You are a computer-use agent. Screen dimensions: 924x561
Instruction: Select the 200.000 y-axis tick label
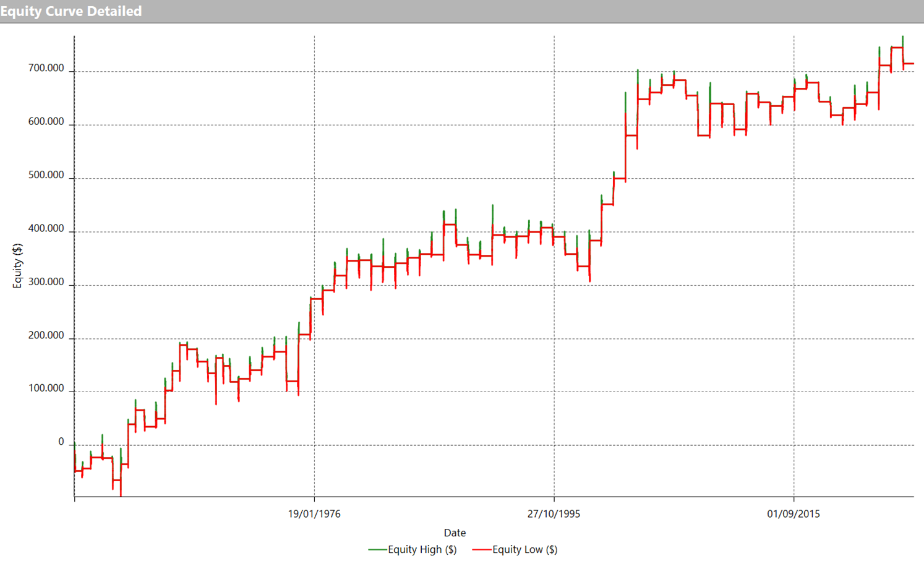(x=46, y=335)
